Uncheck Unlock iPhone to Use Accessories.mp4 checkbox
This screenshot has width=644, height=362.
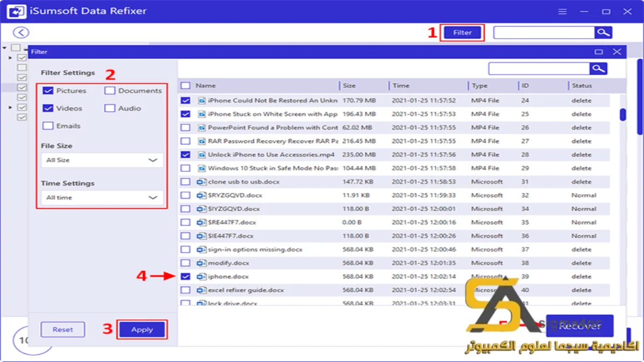point(185,155)
